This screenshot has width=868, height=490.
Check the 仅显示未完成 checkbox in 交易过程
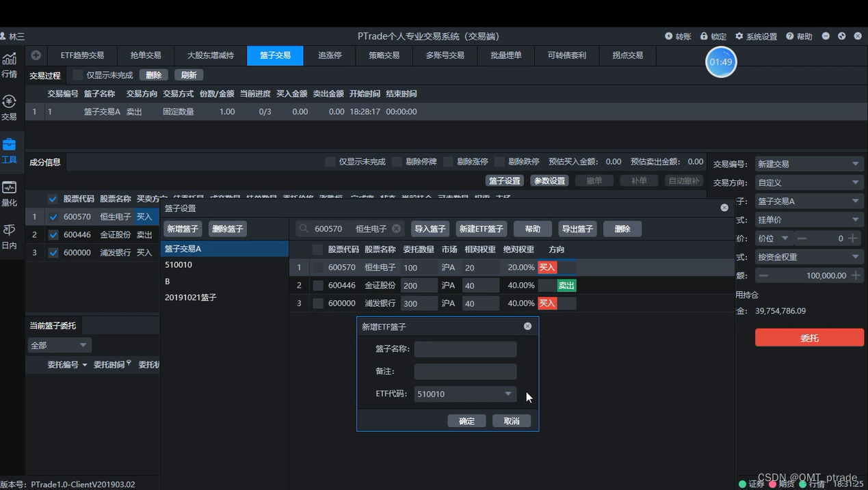(x=77, y=74)
